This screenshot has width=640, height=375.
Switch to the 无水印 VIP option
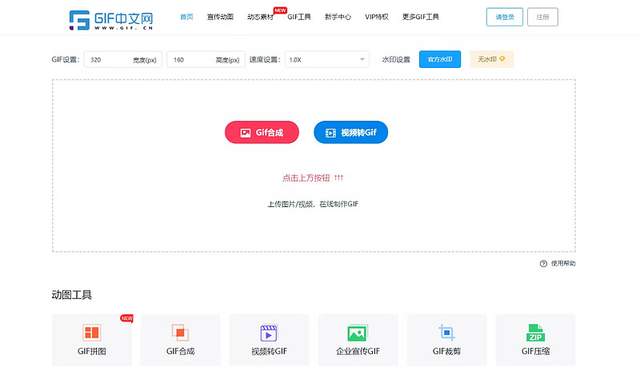(x=491, y=59)
